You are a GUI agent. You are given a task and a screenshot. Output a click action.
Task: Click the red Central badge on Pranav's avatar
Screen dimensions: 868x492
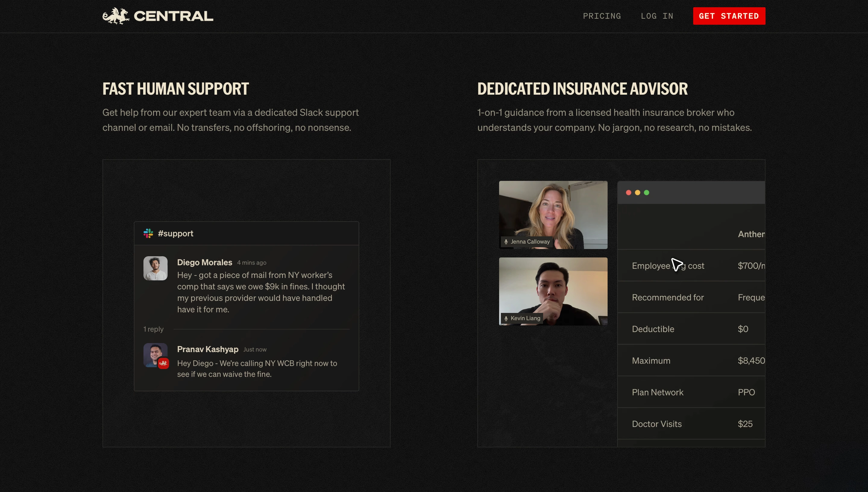[163, 363]
